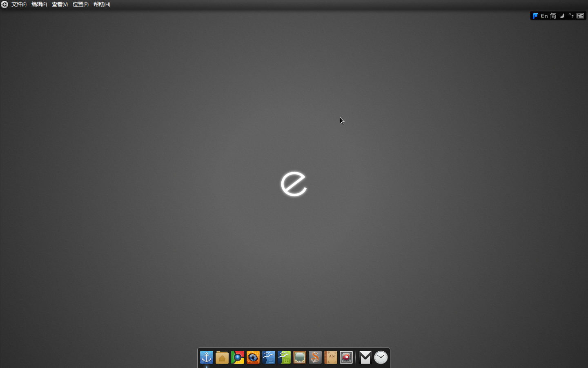Click the analog clock in the dock

coord(381,357)
